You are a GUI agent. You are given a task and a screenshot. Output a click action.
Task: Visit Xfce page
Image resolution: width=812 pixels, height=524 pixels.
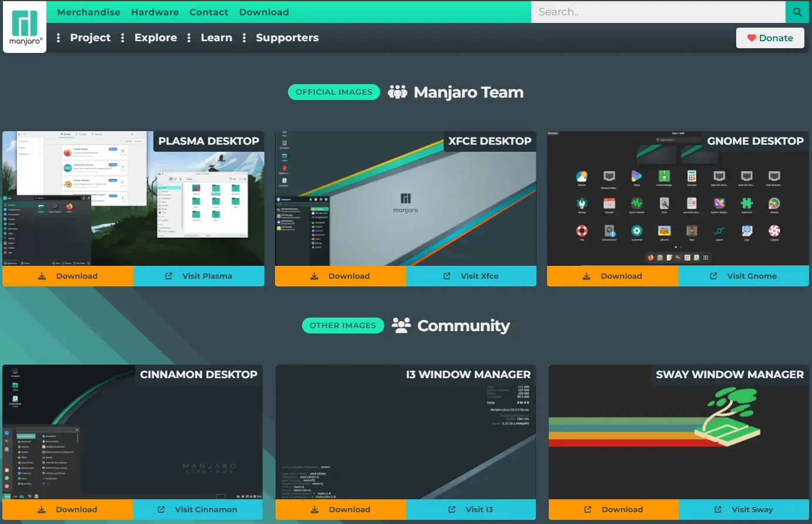pos(471,276)
